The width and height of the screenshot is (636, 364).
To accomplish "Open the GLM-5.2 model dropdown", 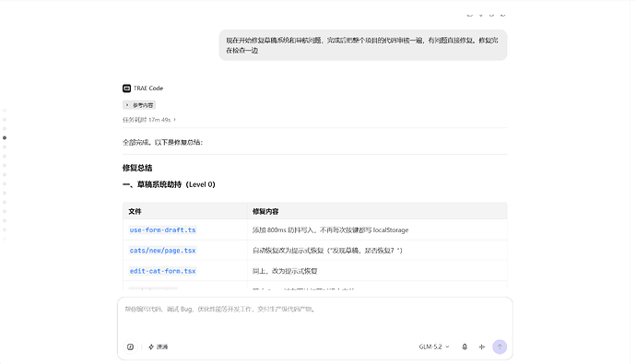I will point(434,347).
